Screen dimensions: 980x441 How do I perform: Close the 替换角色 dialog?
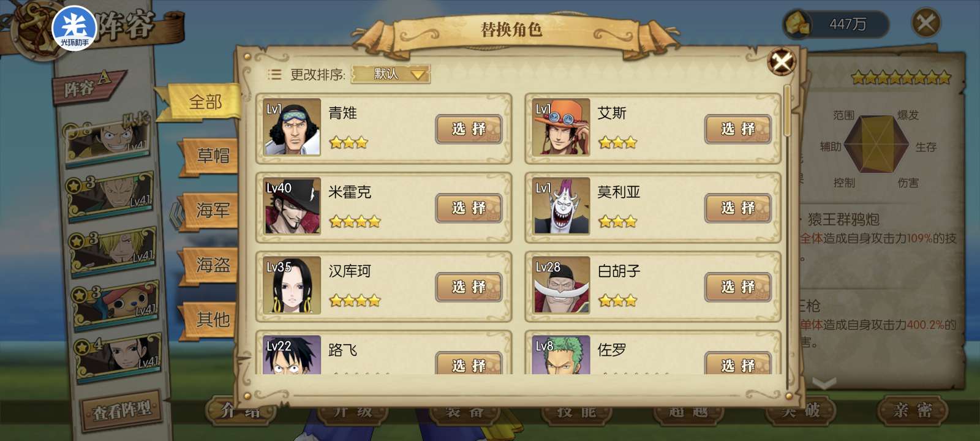point(782,61)
